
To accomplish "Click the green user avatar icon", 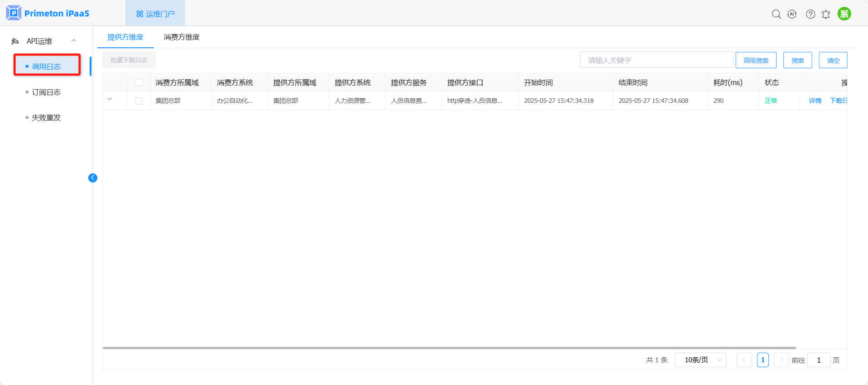I will [844, 14].
